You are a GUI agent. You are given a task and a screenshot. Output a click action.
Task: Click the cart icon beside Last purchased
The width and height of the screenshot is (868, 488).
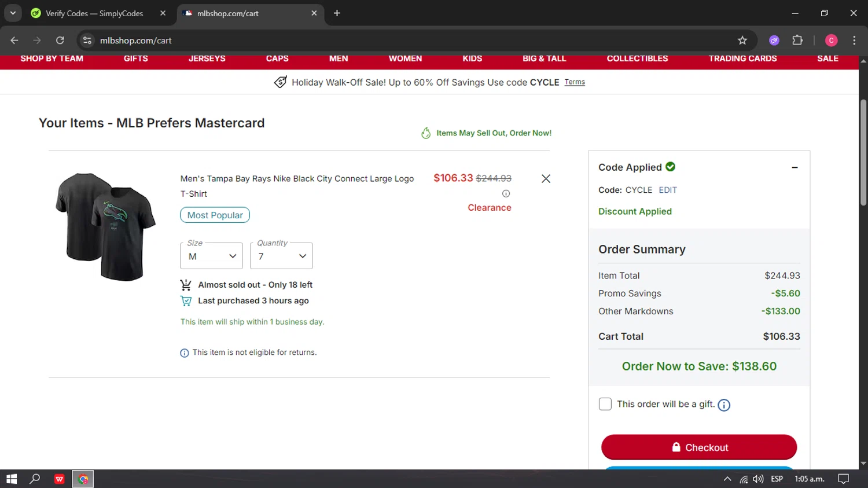coord(186,301)
